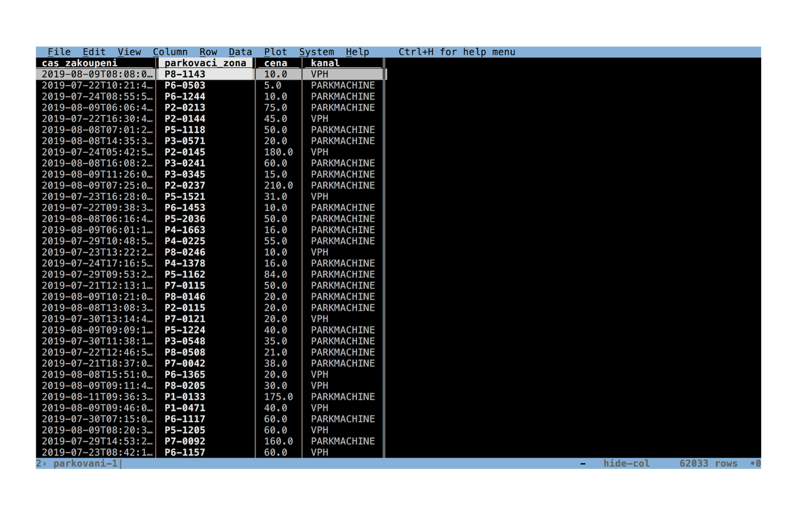Click the cena value 31.0

coord(276,197)
